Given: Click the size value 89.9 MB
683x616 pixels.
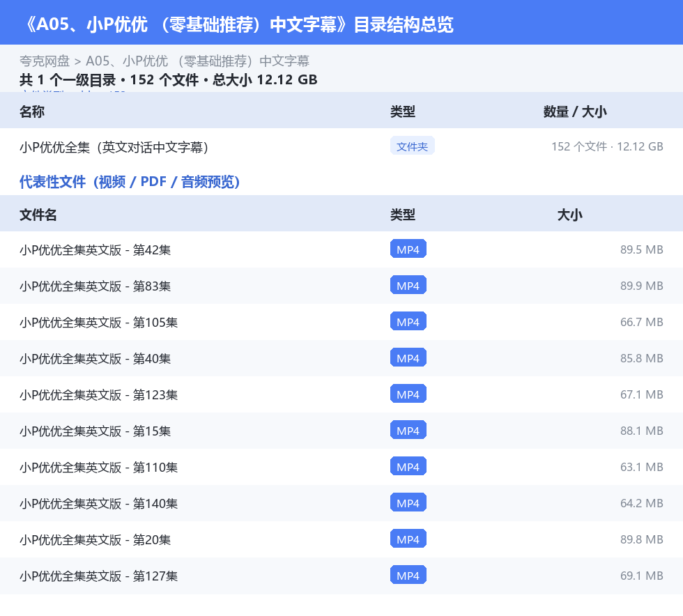Looking at the screenshot, I should 642,286.
